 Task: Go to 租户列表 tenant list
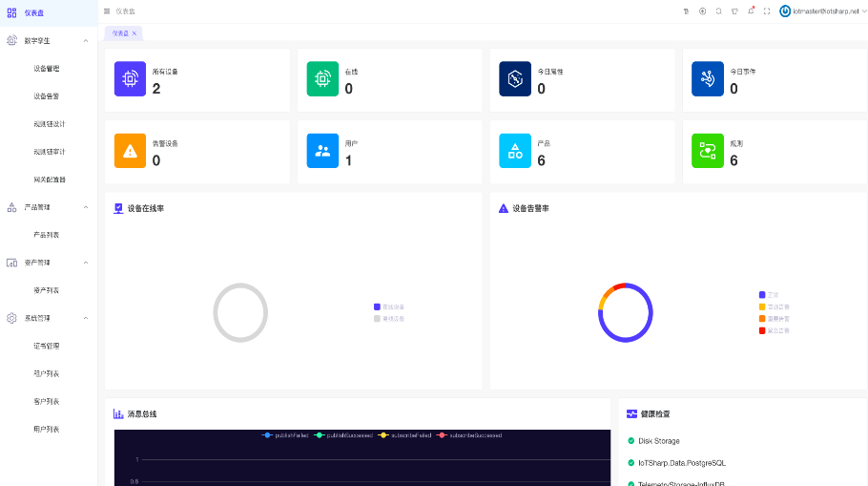pos(47,373)
